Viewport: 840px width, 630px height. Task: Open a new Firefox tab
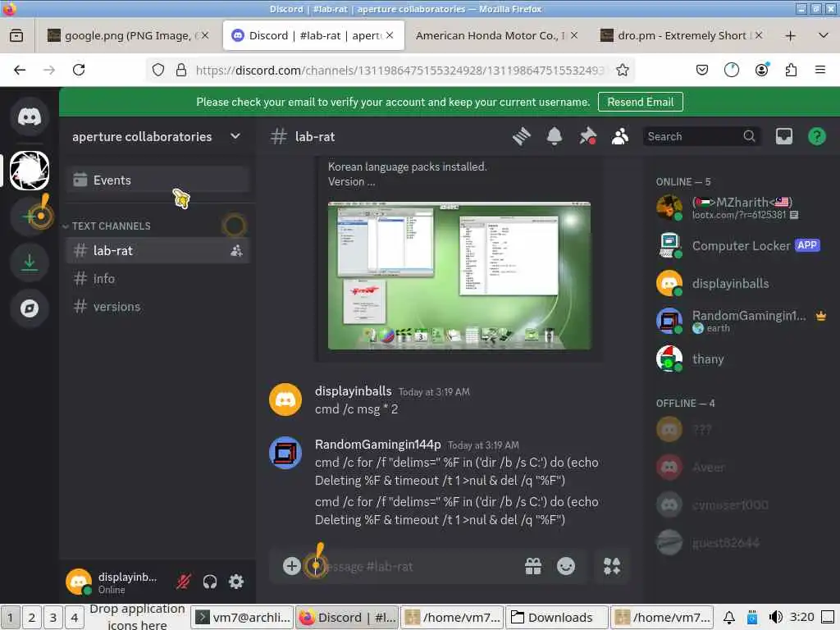(x=790, y=36)
